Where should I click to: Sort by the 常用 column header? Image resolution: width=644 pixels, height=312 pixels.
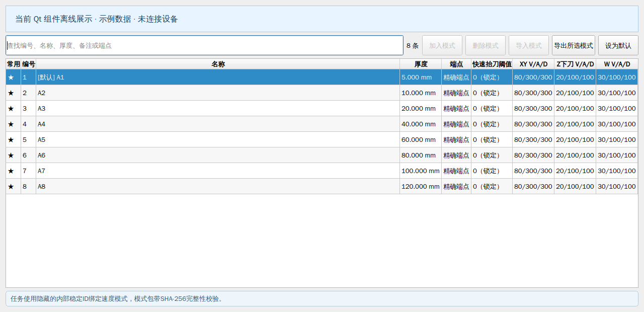pyautogui.click(x=14, y=64)
